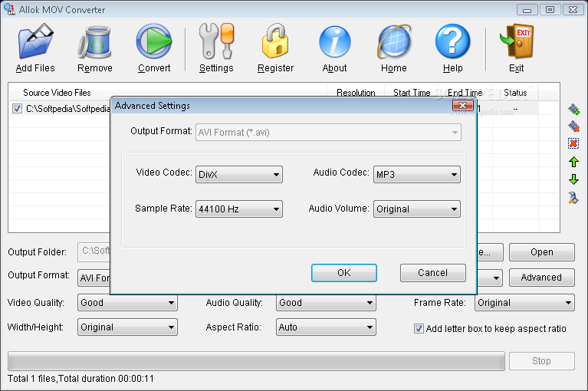This screenshot has width=588, height=391.
Task: Open the main window Output Format dropdown
Action: click(94, 278)
